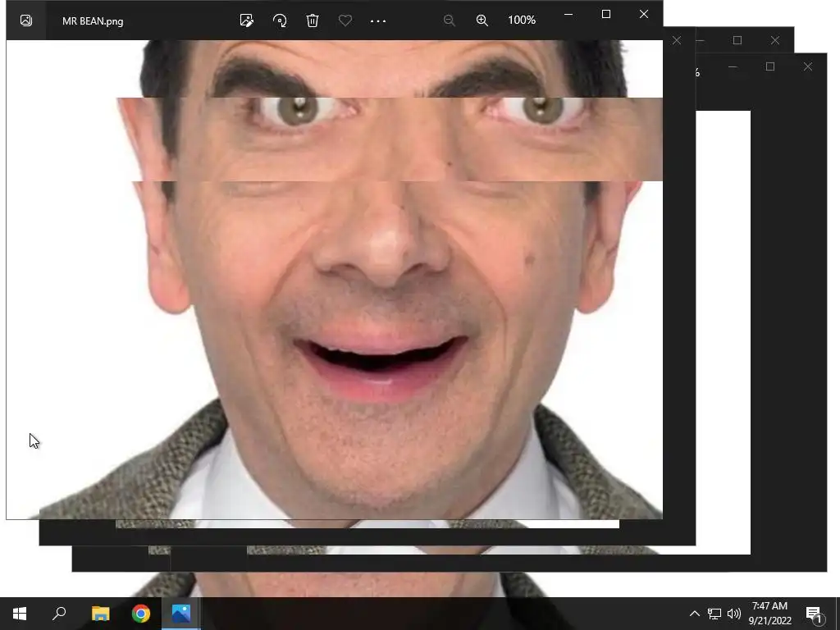Open network status tray icon
This screenshot has height=630, width=840.
click(714, 614)
